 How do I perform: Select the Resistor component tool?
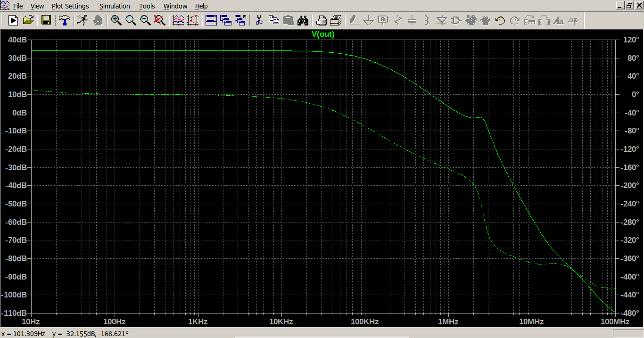[398, 20]
